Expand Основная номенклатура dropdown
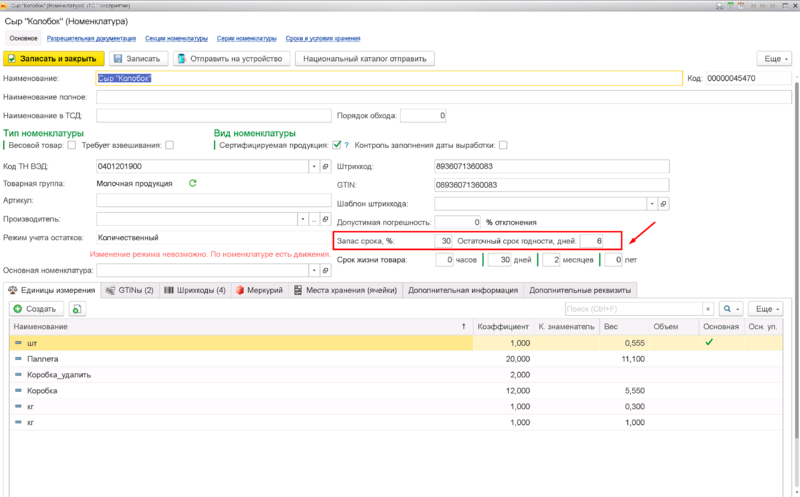 314,270
